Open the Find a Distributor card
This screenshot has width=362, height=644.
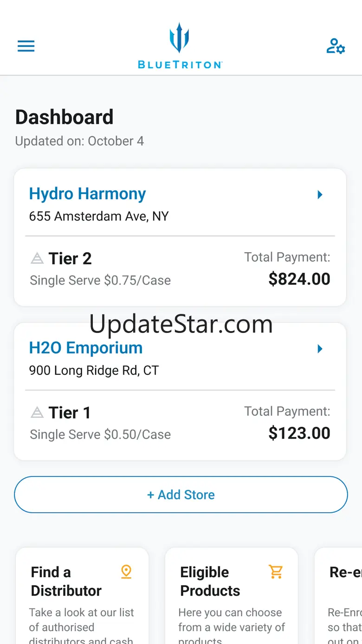[82, 596]
